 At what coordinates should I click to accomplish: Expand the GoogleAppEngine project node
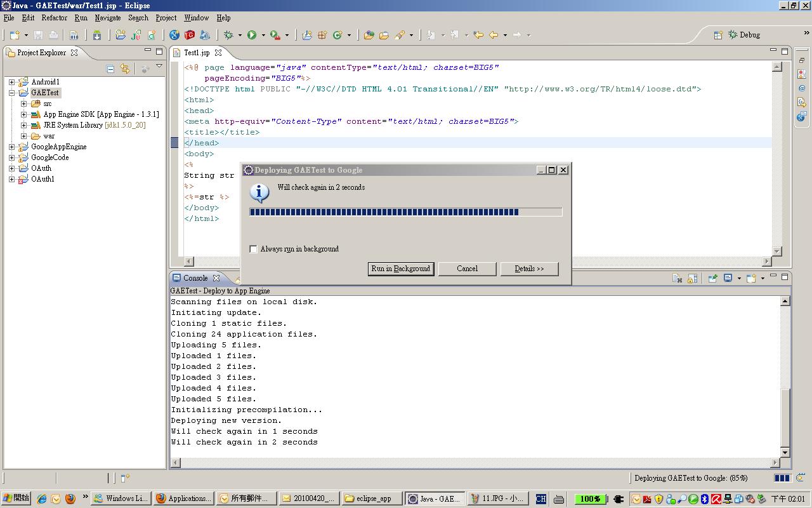11,147
